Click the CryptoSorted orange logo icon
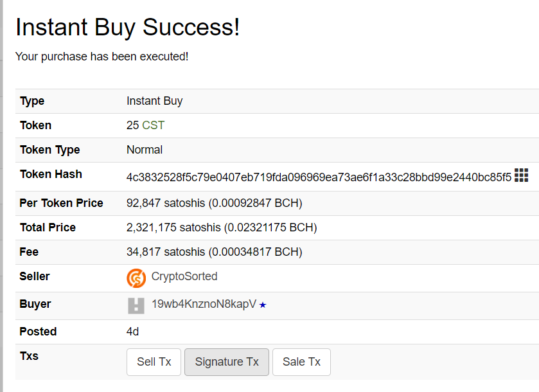 136,278
